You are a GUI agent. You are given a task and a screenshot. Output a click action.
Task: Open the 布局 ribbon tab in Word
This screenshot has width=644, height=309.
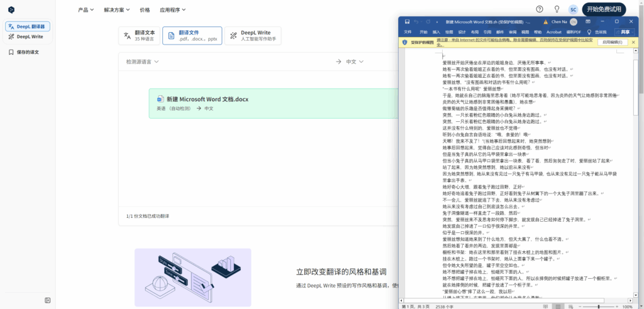pyautogui.click(x=475, y=32)
